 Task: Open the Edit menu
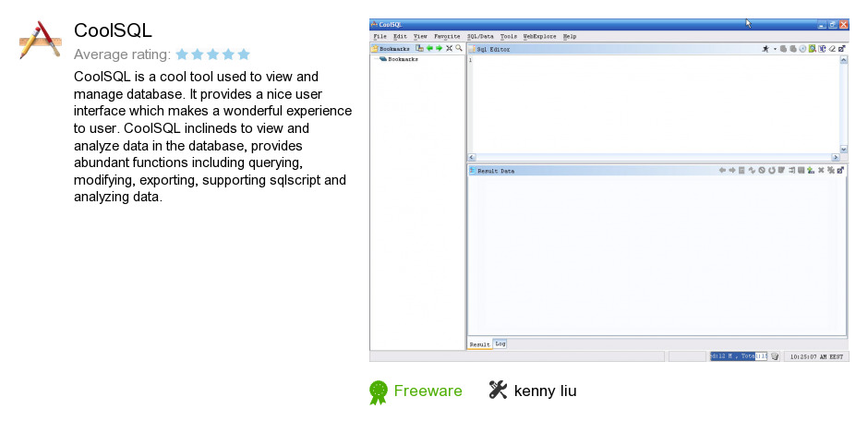click(x=400, y=37)
